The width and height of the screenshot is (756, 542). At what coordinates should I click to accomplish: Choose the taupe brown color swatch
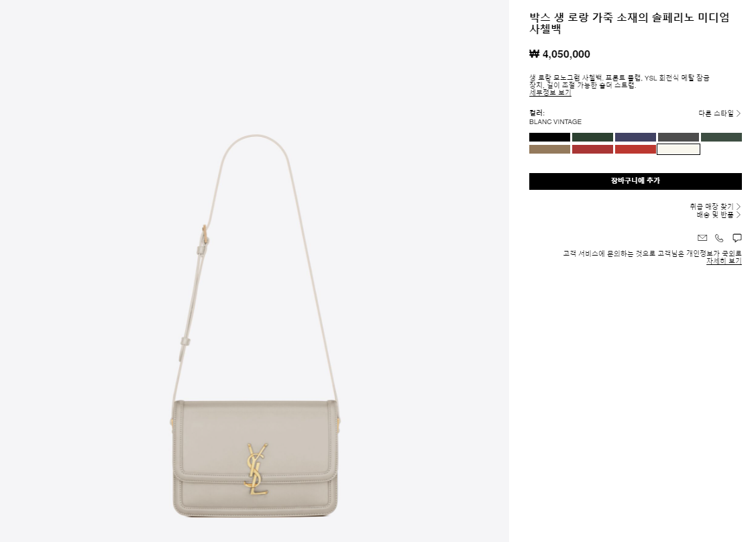(549, 150)
